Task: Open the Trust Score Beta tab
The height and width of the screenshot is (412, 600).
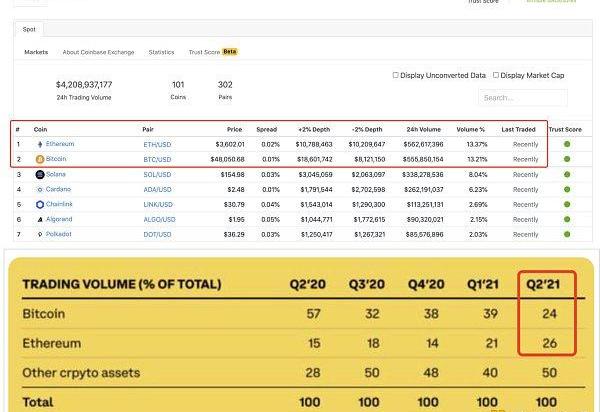Action: 213,51
